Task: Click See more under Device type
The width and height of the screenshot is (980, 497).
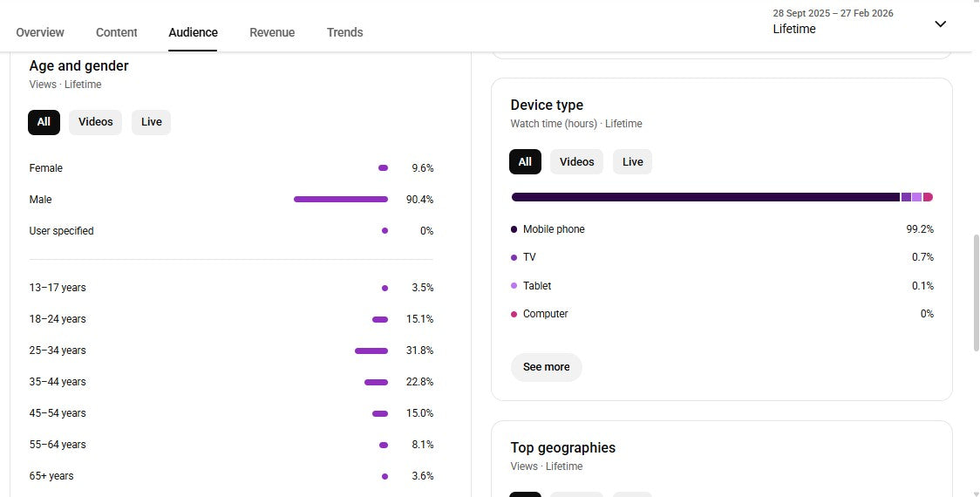Action: pyautogui.click(x=546, y=367)
